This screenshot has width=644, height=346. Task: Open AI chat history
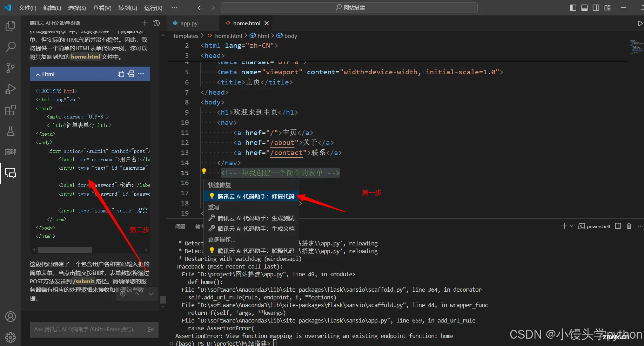[157, 23]
